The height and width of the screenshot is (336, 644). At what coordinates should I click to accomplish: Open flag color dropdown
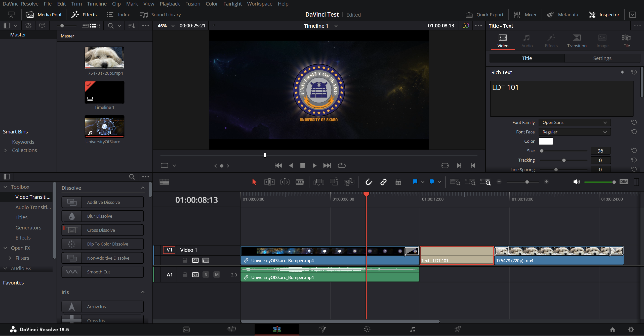[423, 182]
